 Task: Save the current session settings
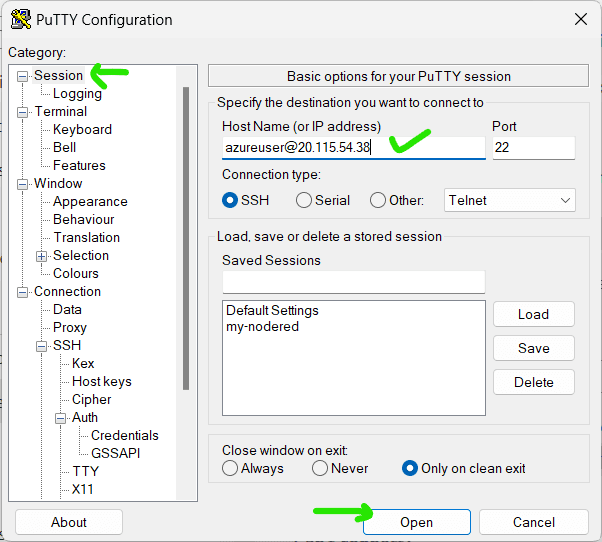(534, 348)
